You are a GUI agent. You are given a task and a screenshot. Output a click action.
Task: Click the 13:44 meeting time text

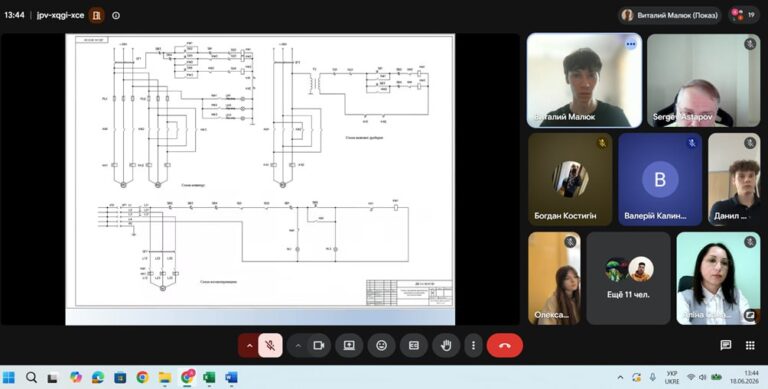(x=14, y=15)
